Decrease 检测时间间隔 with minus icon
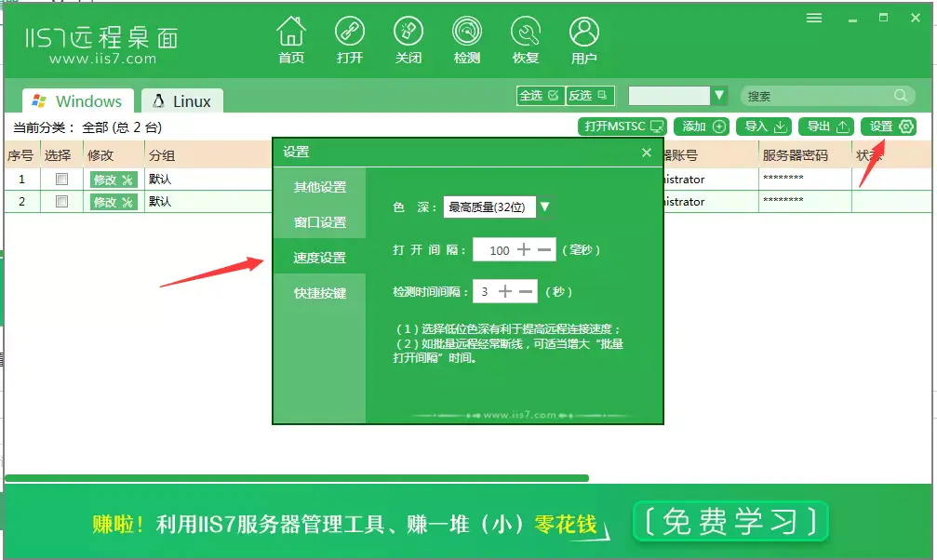937x560 pixels. click(x=526, y=292)
